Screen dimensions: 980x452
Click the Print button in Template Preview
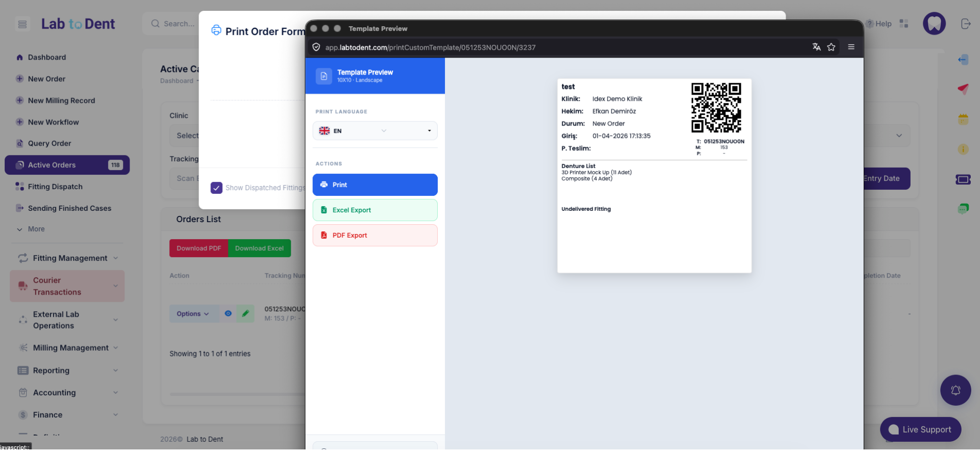coord(375,185)
